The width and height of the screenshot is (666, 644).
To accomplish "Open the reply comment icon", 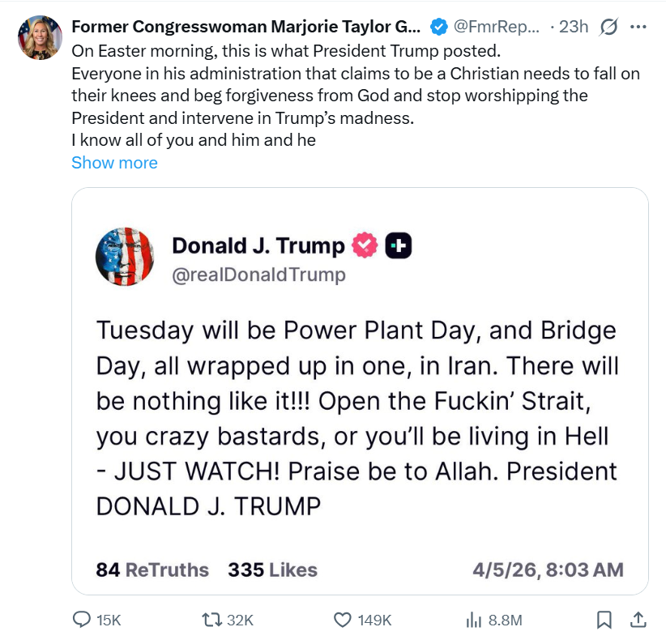I will point(81,620).
